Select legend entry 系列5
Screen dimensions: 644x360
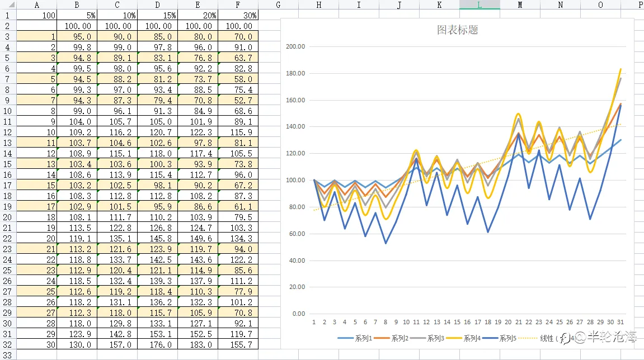tap(500, 338)
